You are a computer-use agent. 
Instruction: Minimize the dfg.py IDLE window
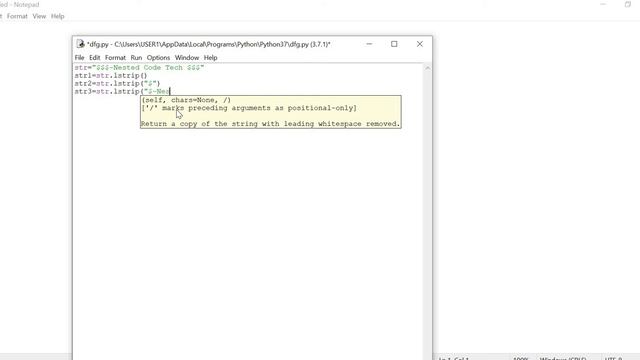(369, 44)
